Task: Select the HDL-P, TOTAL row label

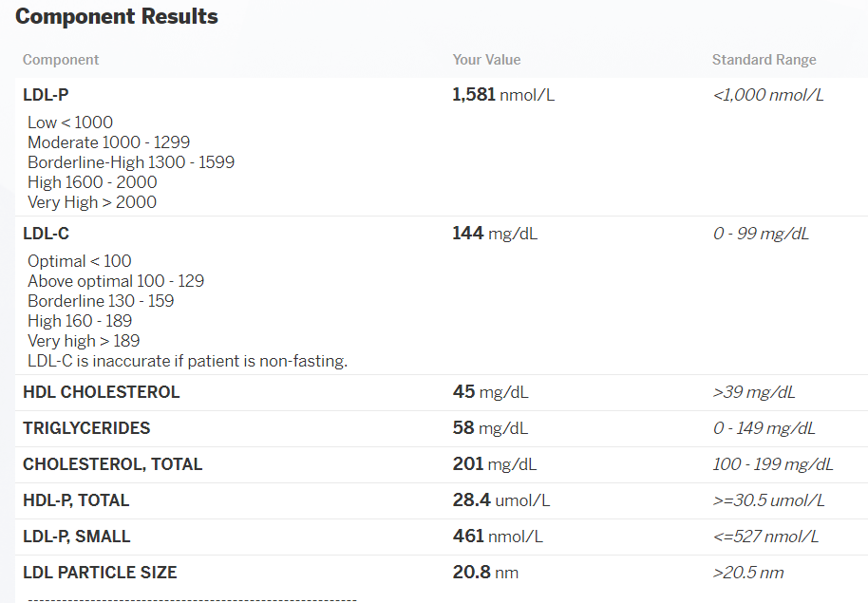Action: (x=76, y=500)
